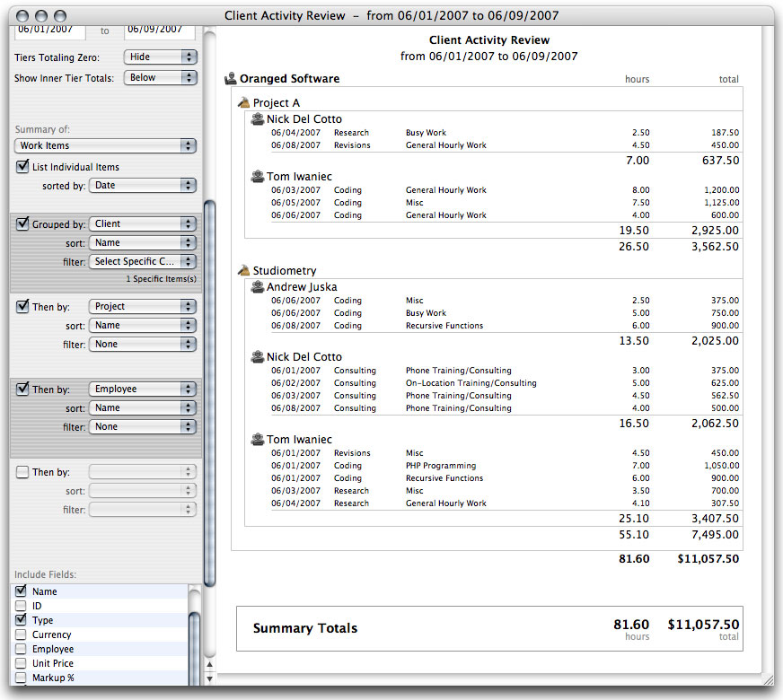Click the On-Location Training/Consulting work item
Image resolution: width=783 pixels, height=700 pixels.
(x=471, y=382)
